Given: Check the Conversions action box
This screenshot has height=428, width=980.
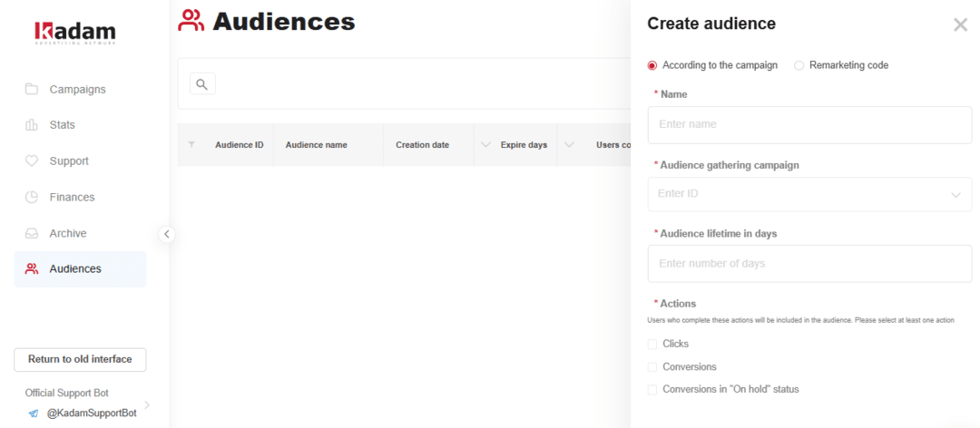Looking at the screenshot, I should click(x=652, y=367).
